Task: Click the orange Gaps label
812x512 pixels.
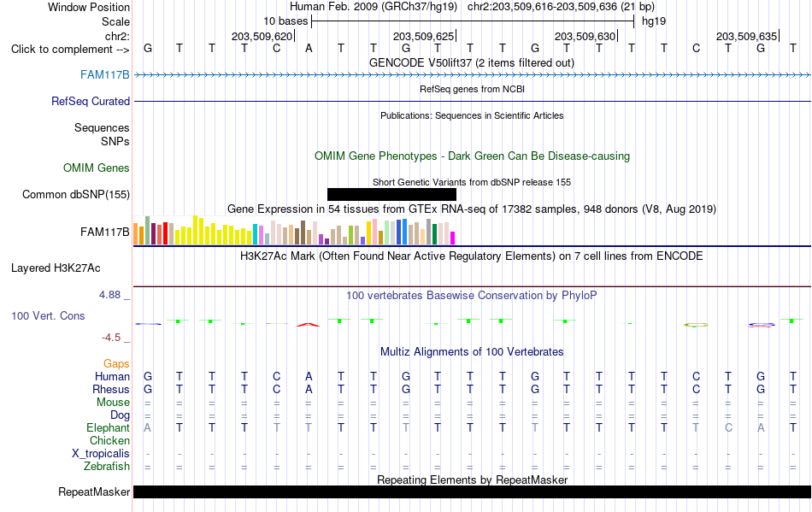Action: tap(116, 364)
